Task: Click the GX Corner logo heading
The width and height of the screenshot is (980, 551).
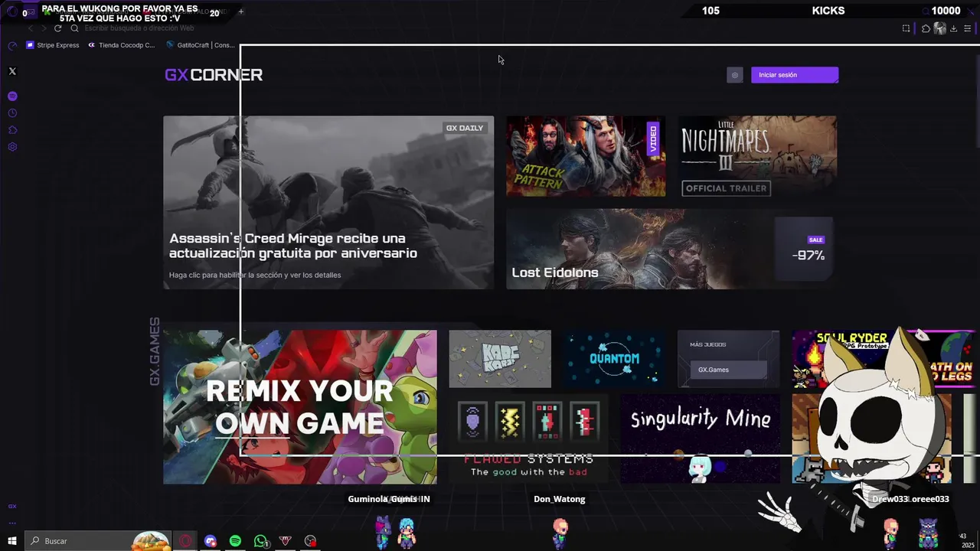Action: click(214, 75)
